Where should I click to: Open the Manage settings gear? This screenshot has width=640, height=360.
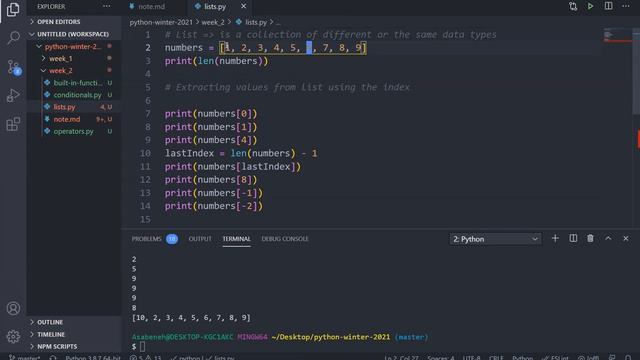pos(13,336)
